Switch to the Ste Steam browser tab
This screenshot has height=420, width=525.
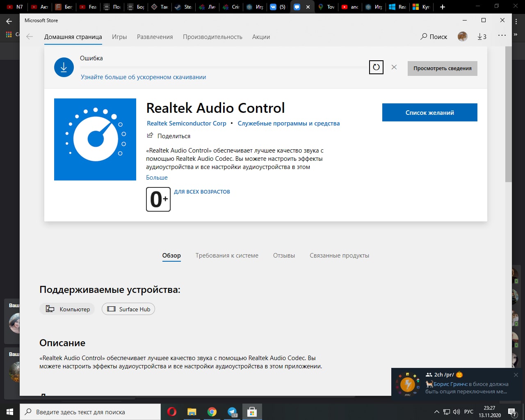click(183, 7)
